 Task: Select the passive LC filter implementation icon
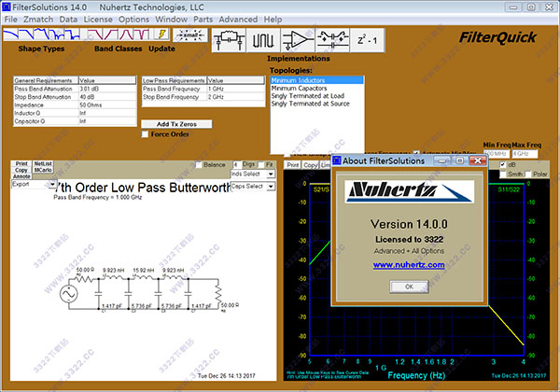[x=229, y=39]
